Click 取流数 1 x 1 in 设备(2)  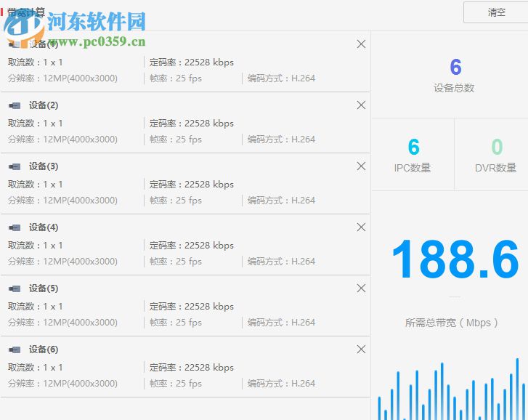pos(36,124)
